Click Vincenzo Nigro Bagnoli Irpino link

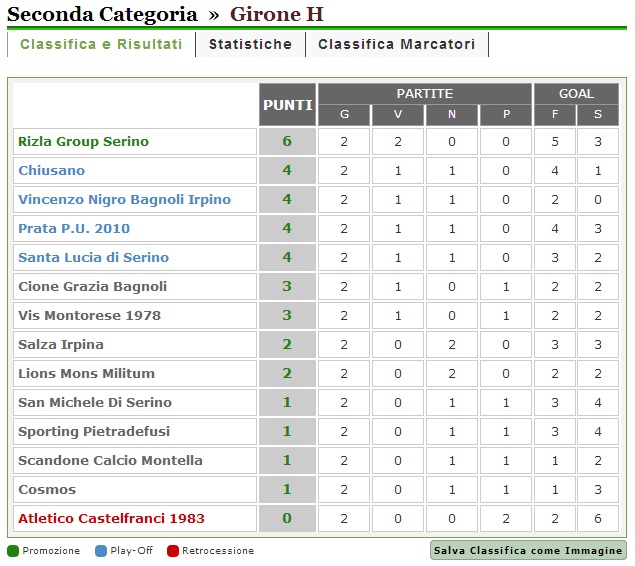pyautogui.click(x=124, y=200)
